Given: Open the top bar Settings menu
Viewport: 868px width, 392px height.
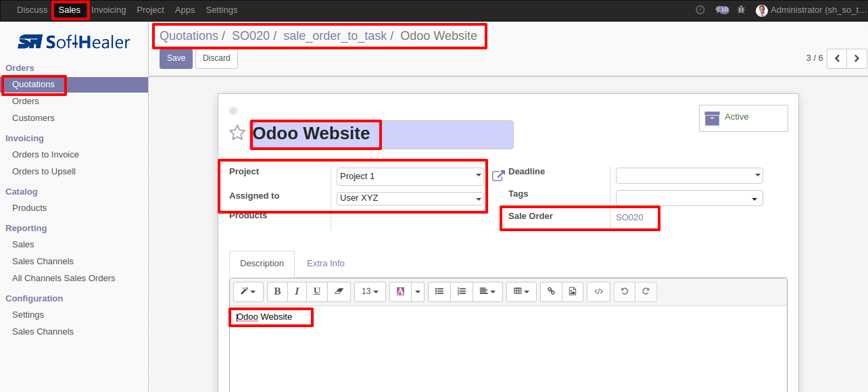Looking at the screenshot, I should pyautogui.click(x=222, y=10).
